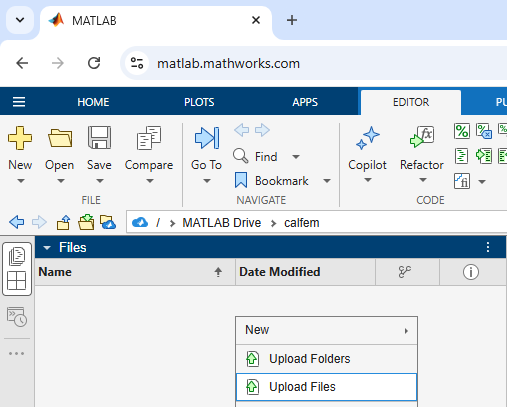This screenshot has width=507, height=407.
Task: Click the Go To arrow icon
Action: pyautogui.click(x=207, y=138)
